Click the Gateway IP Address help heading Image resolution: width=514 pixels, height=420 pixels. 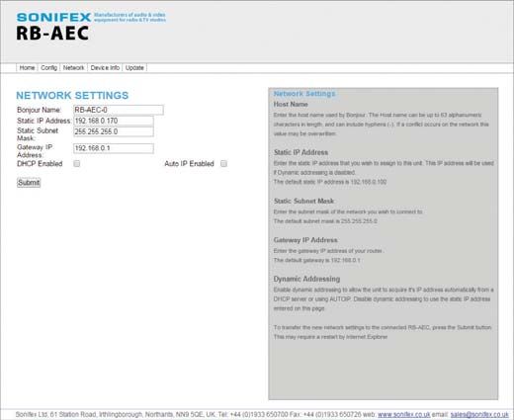coord(305,240)
